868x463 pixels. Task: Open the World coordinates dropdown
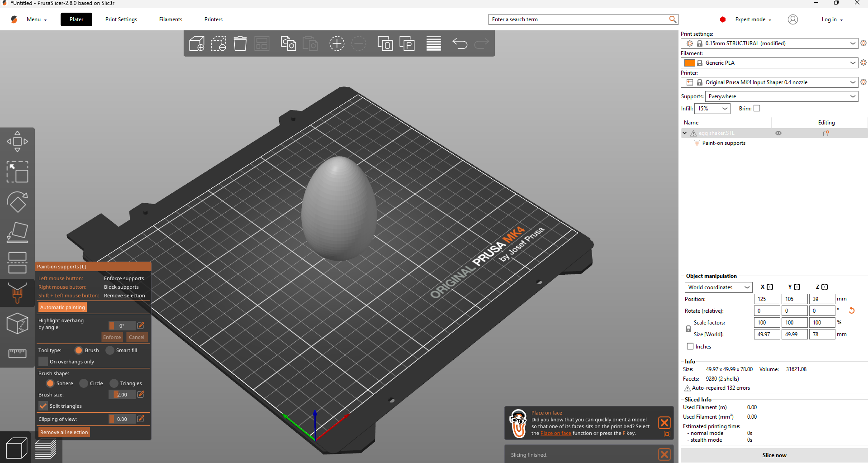pyautogui.click(x=718, y=287)
